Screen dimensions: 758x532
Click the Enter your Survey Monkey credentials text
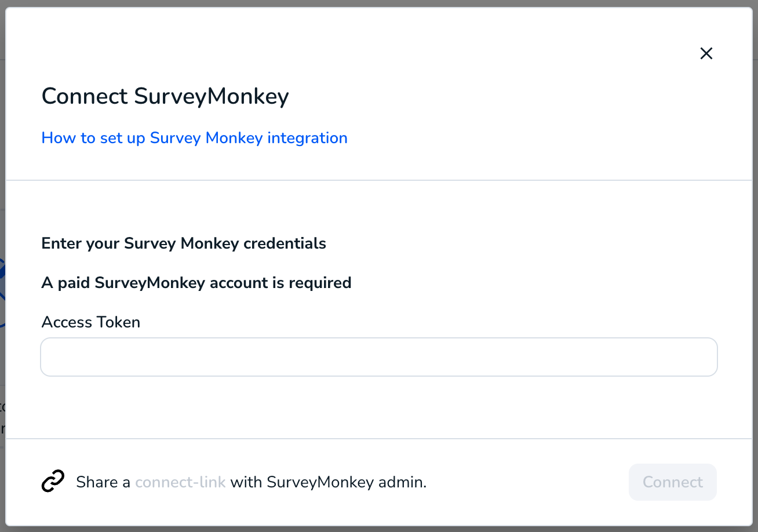click(184, 243)
